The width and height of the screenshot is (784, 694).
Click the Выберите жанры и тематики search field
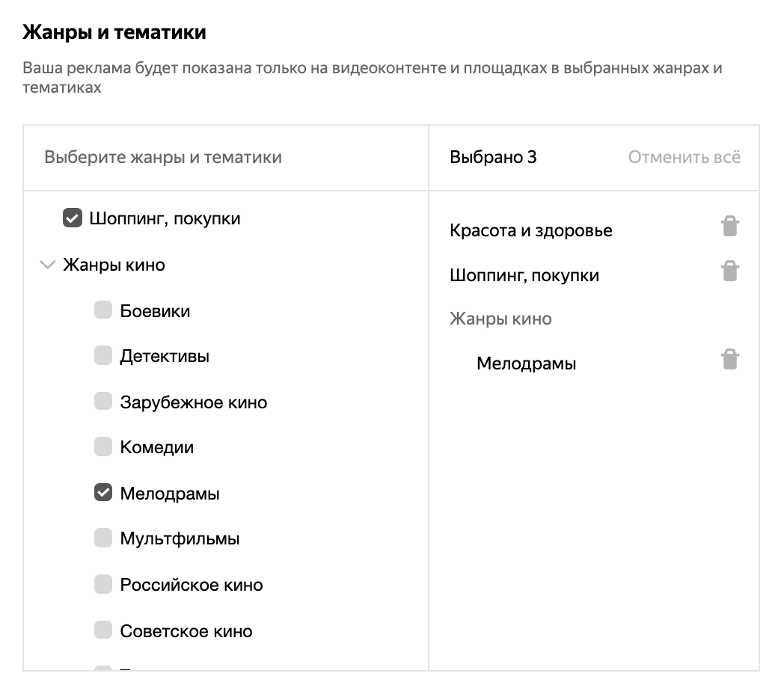224,157
